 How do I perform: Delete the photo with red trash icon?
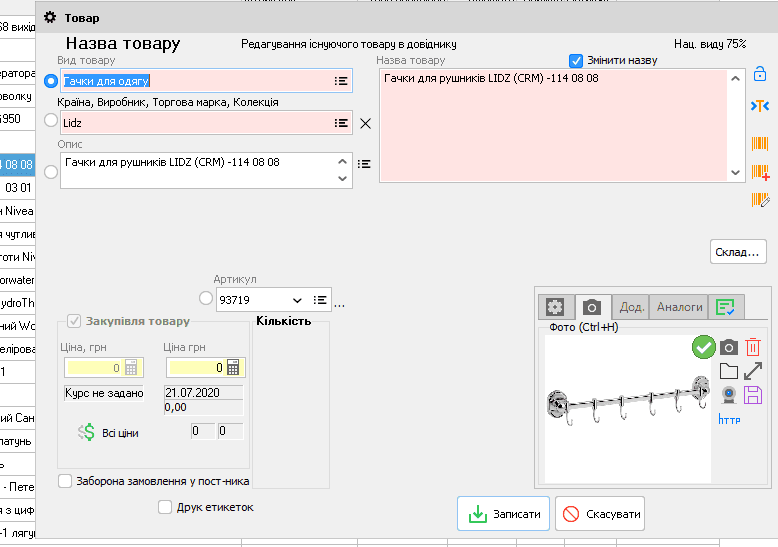(x=753, y=347)
